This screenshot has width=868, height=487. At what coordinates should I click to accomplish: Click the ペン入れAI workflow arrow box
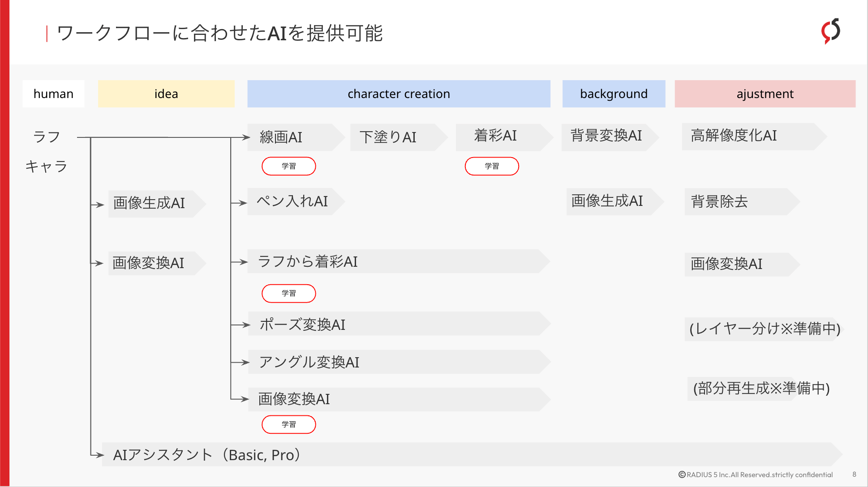coord(293,201)
